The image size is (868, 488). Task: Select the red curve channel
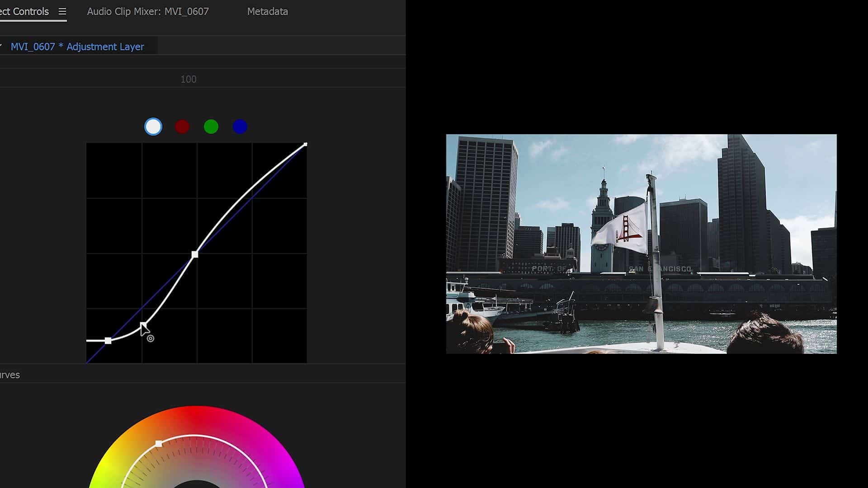(182, 127)
